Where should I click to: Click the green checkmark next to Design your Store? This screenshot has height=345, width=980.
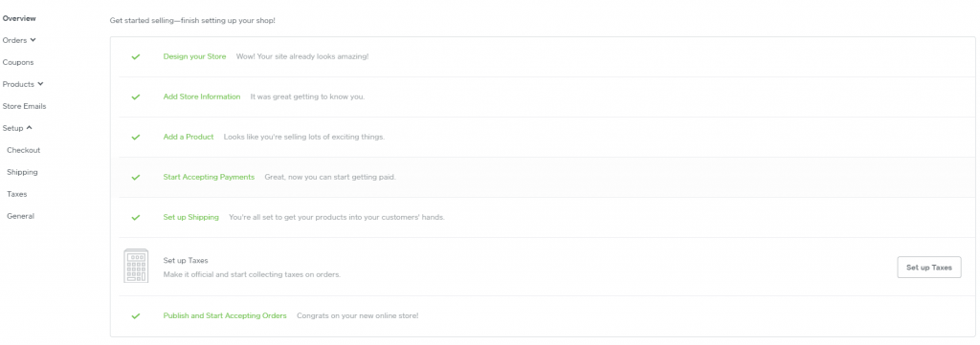pyautogui.click(x=136, y=56)
